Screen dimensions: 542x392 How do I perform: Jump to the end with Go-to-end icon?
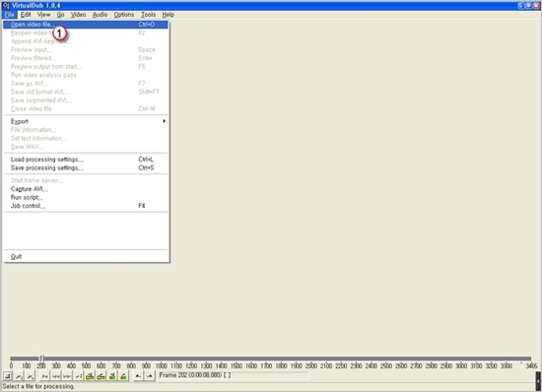79,376
